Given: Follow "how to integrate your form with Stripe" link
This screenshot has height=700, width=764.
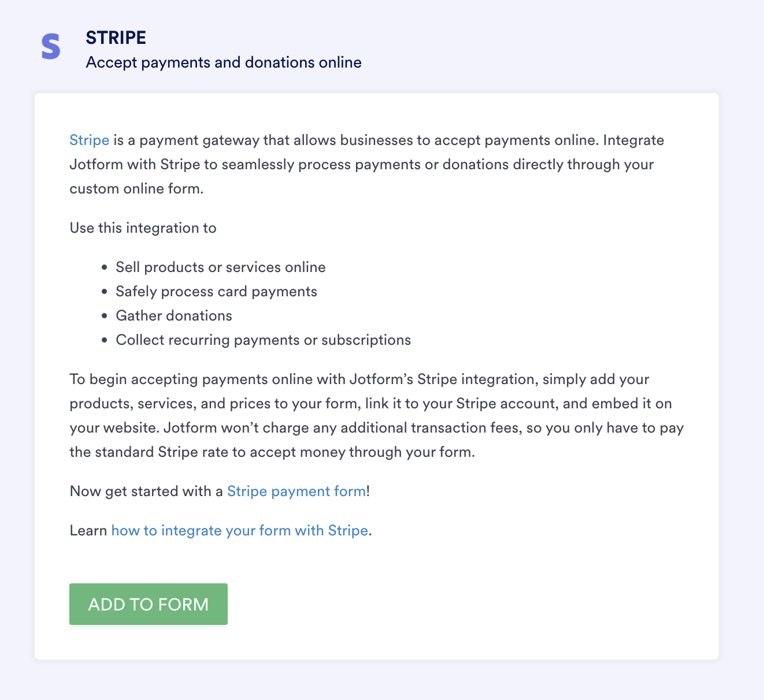Looking at the screenshot, I should coord(239,531).
